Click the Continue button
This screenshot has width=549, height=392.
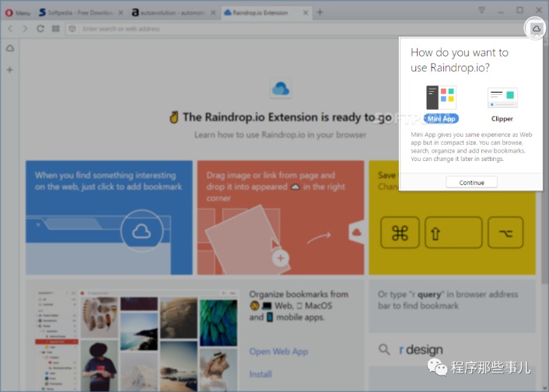point(471,183)
